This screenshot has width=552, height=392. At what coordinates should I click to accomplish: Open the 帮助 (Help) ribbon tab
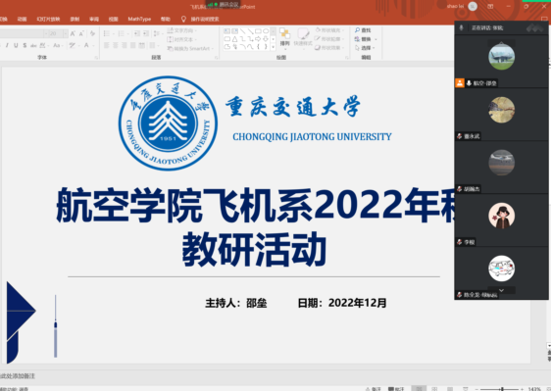(166, 19)
